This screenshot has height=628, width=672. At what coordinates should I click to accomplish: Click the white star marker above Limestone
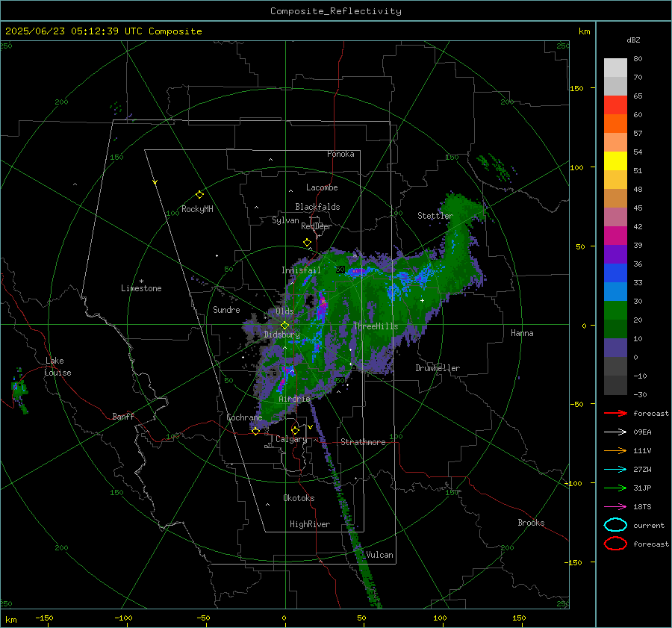coord(141,282)
